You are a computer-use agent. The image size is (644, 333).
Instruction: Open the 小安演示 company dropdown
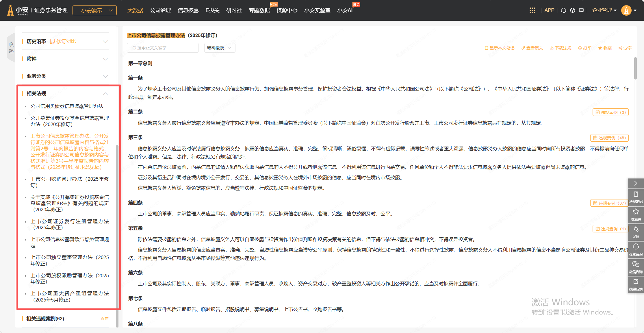pos(94,10)
